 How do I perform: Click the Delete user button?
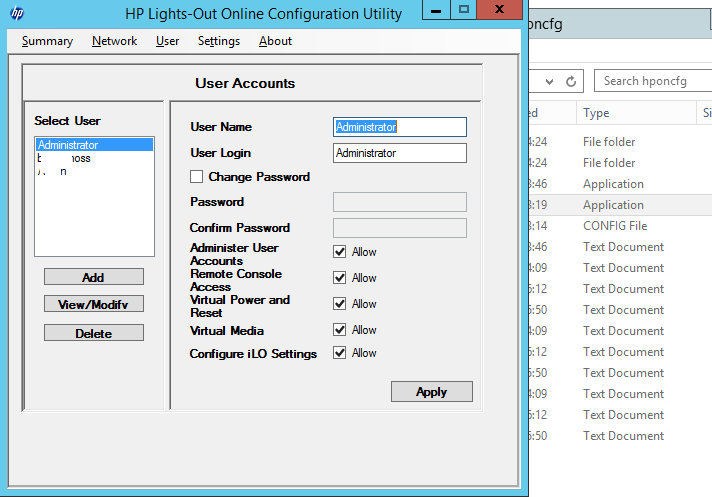click(93, 333)
